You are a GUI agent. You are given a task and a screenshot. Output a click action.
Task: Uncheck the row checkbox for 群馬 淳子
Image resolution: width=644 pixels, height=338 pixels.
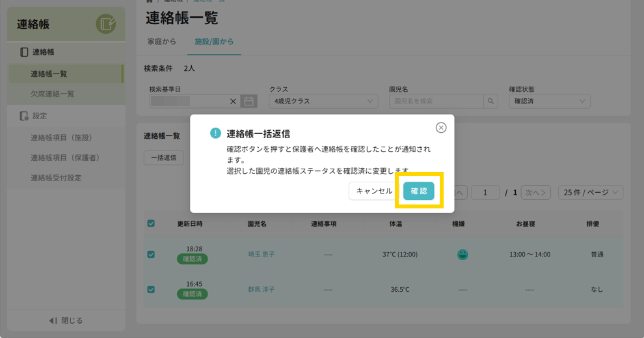[x=151, y=289]
